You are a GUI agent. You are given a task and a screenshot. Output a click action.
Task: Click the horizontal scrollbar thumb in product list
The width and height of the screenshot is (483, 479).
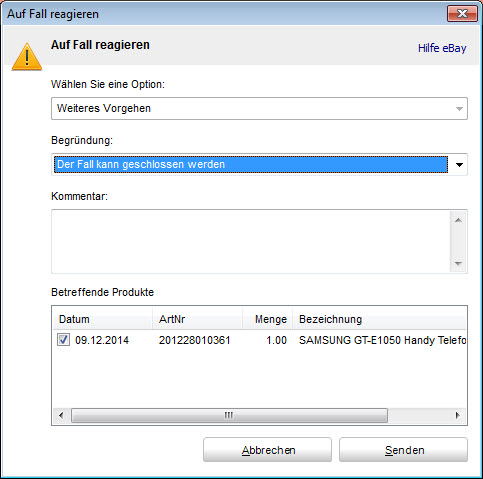(x=229, y=415)
